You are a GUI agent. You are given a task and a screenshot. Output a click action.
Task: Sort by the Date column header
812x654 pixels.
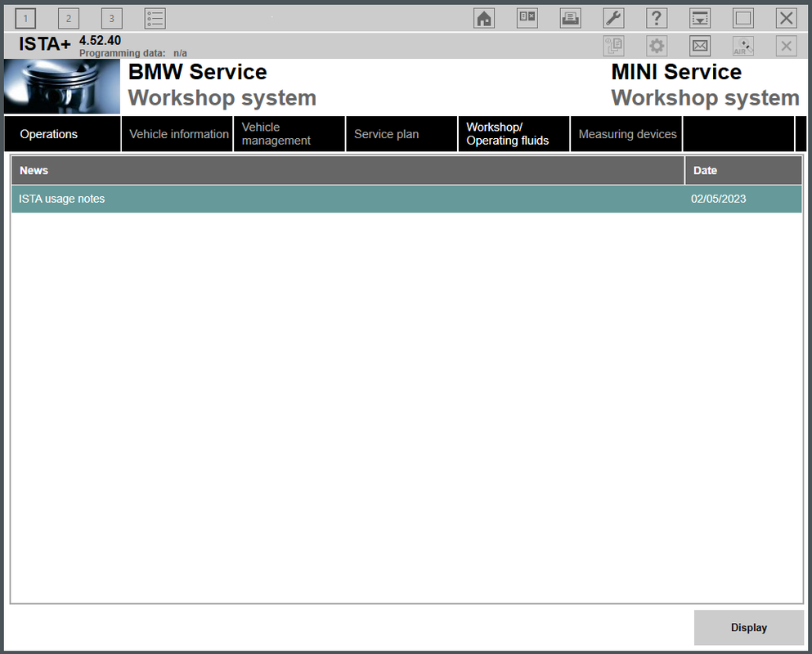pyautogui.click(x=743, y=170)
